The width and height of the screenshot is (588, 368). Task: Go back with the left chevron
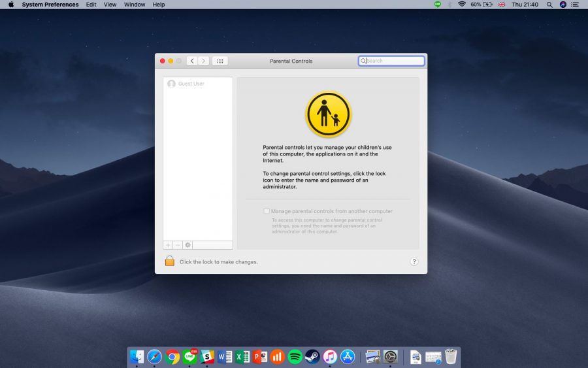coord(192,61)
